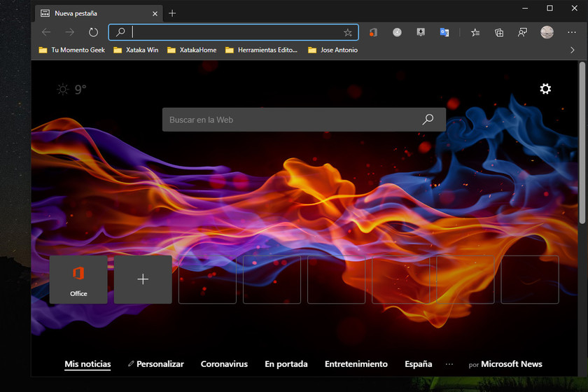Switch to the Coronavirus news tab
This screenshot has height=392, width=588.
tap(224, 364)
